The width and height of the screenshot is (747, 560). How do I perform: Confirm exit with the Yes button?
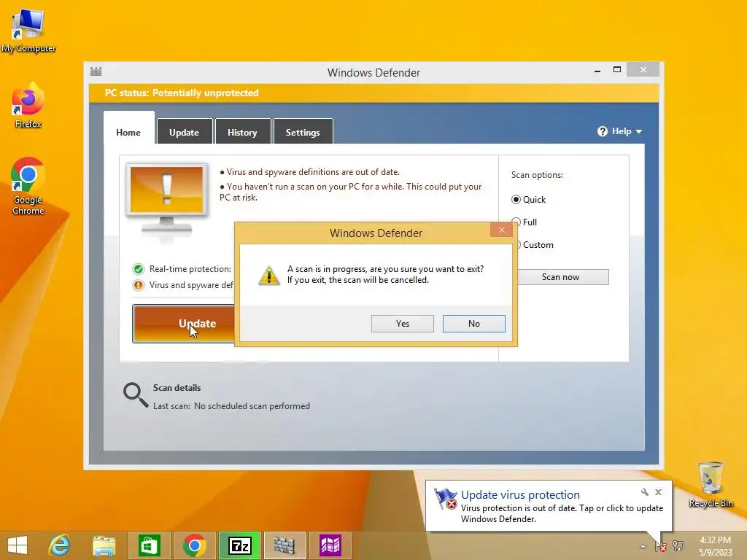(403, 324)
